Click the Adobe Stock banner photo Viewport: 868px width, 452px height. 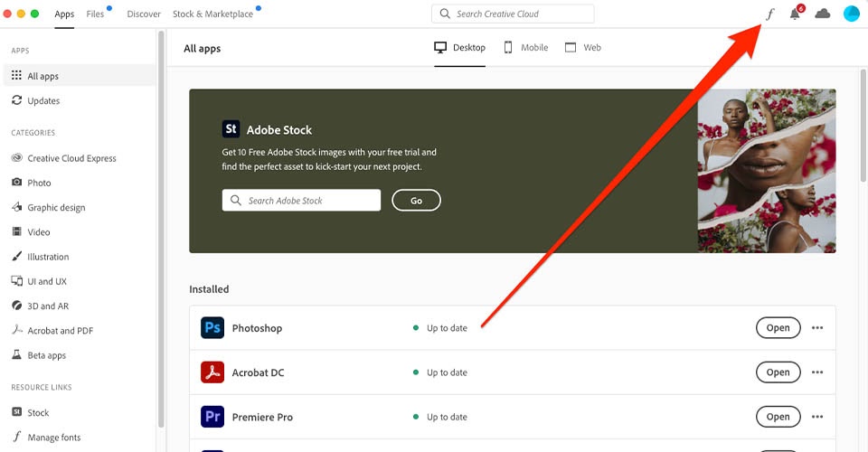tap(767, 171)
